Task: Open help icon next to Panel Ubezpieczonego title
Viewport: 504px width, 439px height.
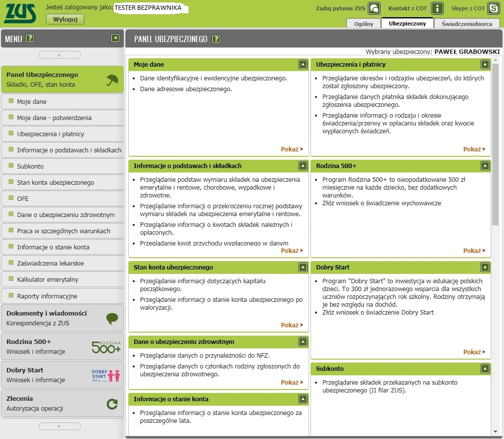Action: [216, 39]
